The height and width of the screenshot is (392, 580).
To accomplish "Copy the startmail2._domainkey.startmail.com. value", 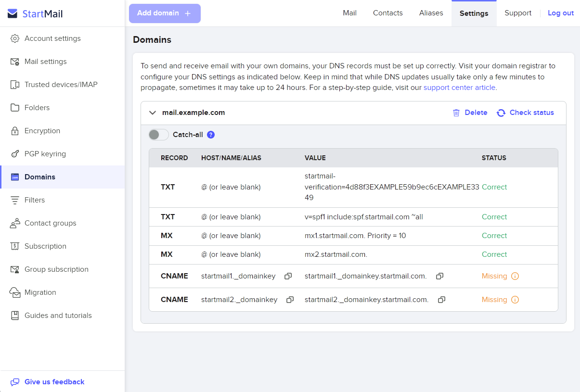I will point(441,300).
